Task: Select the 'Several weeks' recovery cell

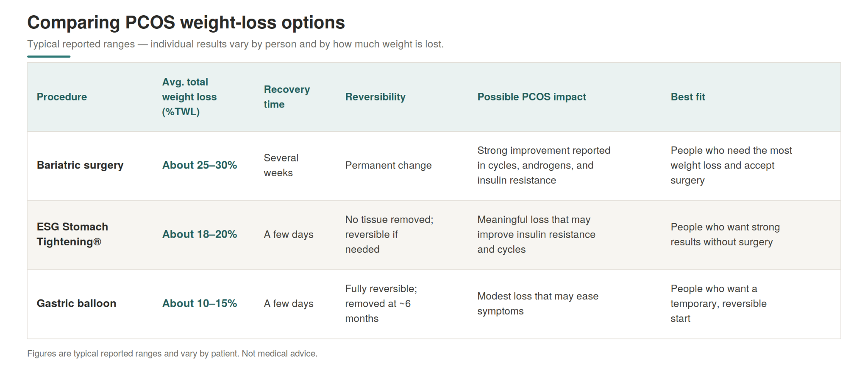Action: coord(281,165)
